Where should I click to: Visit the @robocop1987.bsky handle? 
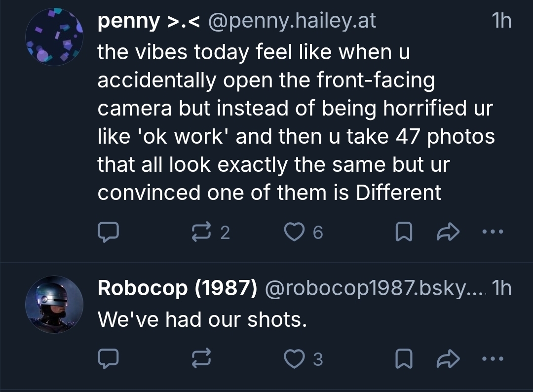(x=375, y=288)
